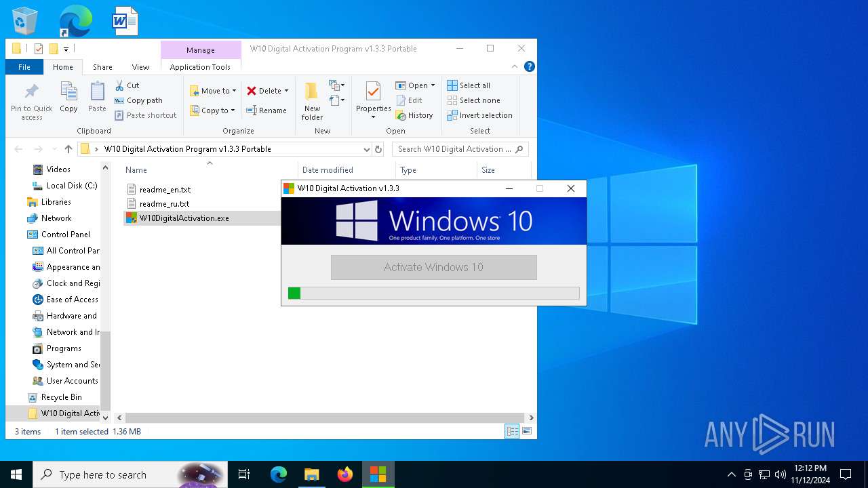Open the Open button dropdown arrow
Viewport: 868px width, 488px height.
tap(433, 85)
